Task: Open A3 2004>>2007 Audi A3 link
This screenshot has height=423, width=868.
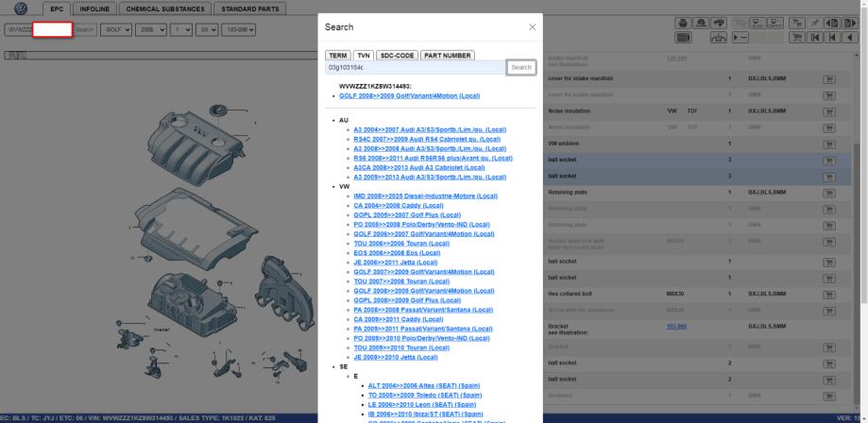Action: coord(430,130)
